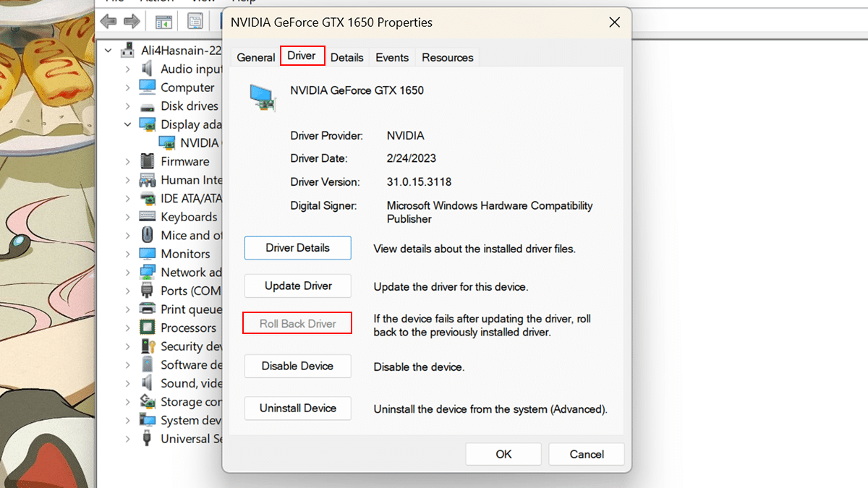868x488 pixels.
Task: Collapse the Ali4Hasnain computer root node
Action: pos(109,51)
